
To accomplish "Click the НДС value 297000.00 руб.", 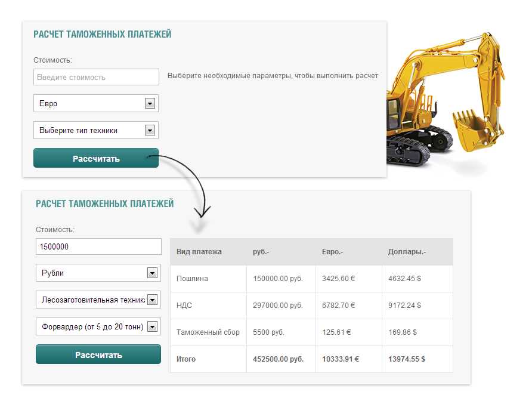I will pyautogui.click(x=278, y=306).
